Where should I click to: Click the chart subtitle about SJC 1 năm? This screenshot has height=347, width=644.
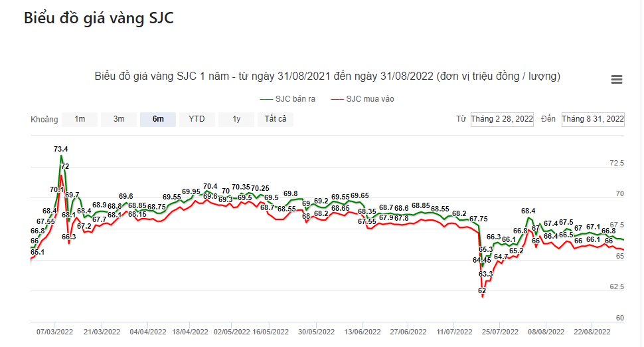[327, 76]
